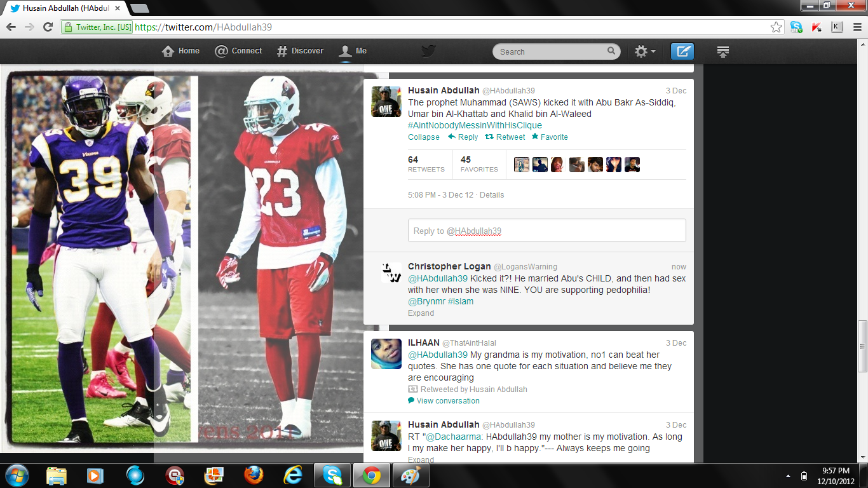Image resolution: width=868 pixels, height=488 pixels.
Task: Open the Discover tab
Action: (300, 51)
